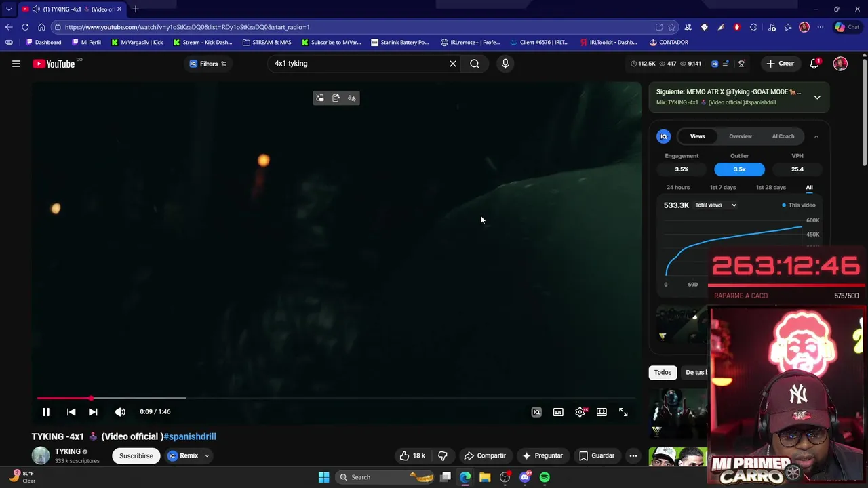Skip to the next video
868x488 pixels.
[93, 412]
